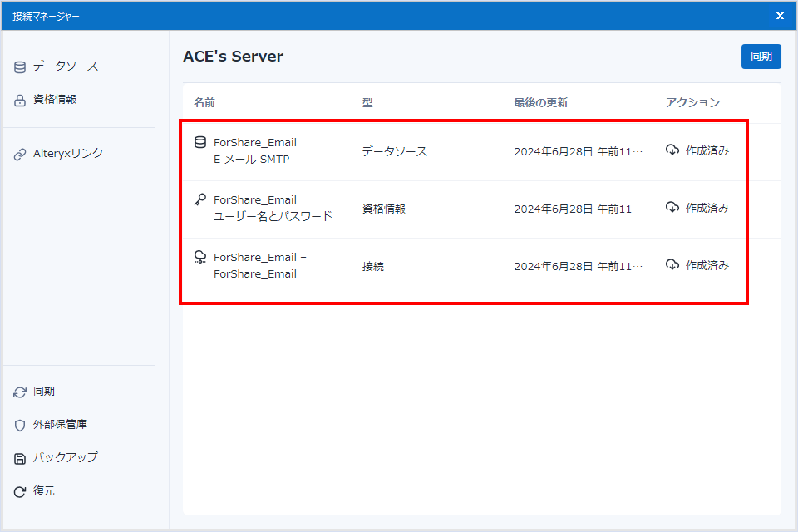
Task: Click the cloud download icon in 接続 row
Action: pos(672,265)
